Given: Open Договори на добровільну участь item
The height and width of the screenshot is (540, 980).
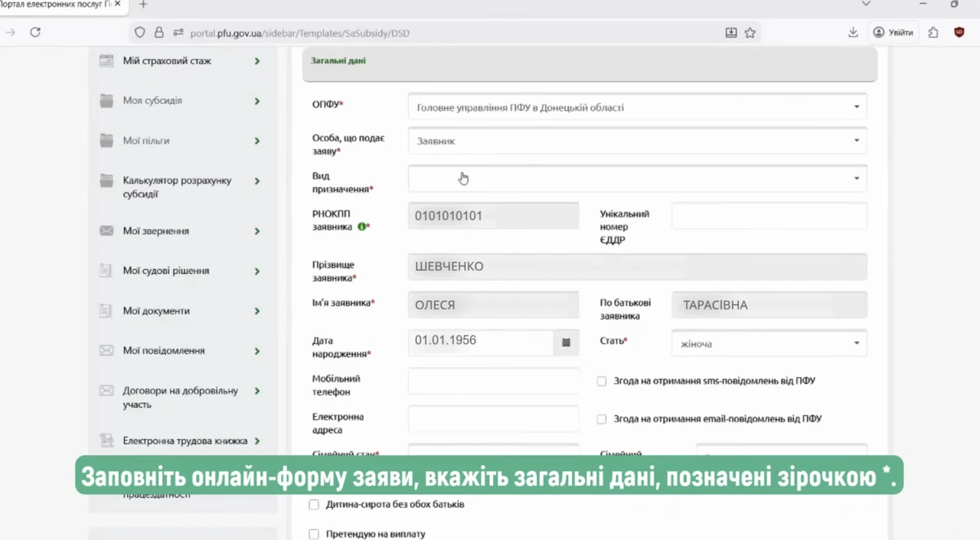Looking at the screenshot, I should [181, 398].
